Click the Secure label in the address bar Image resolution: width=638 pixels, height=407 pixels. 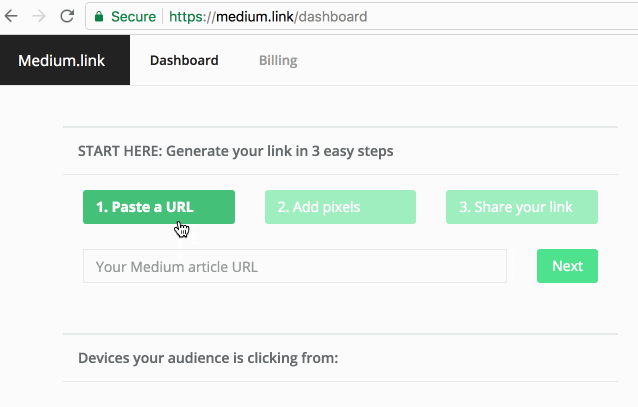tap(133, 17)
